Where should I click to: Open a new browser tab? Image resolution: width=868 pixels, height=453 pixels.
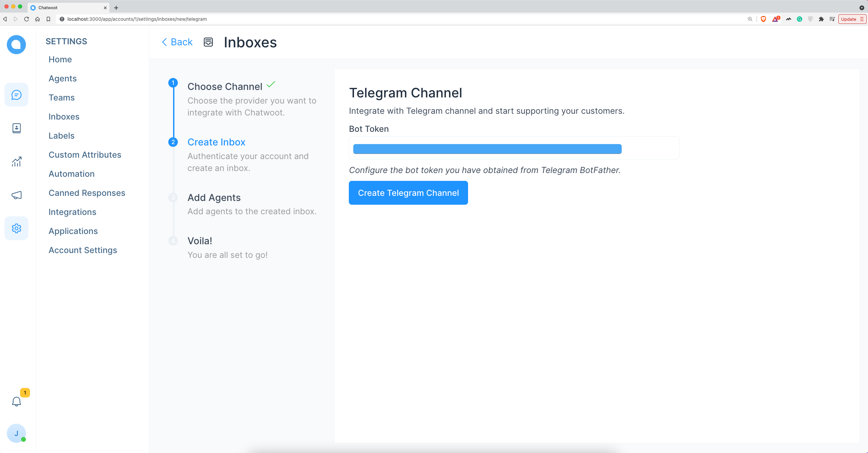[x=116, y=7]
